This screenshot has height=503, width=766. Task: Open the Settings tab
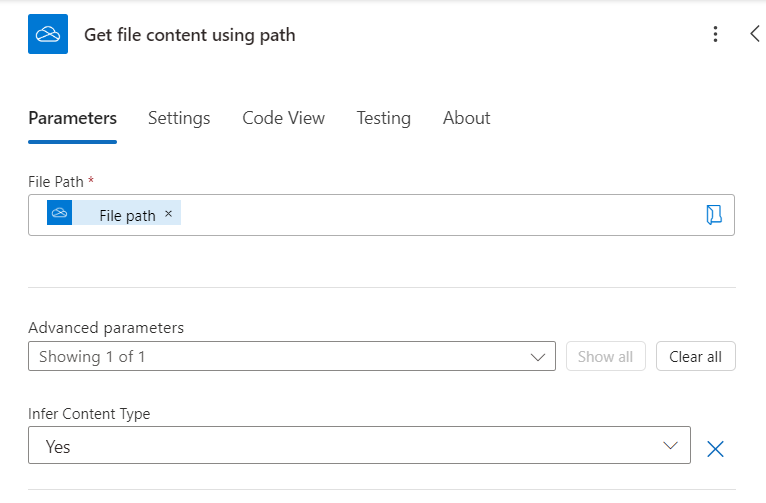179,118
